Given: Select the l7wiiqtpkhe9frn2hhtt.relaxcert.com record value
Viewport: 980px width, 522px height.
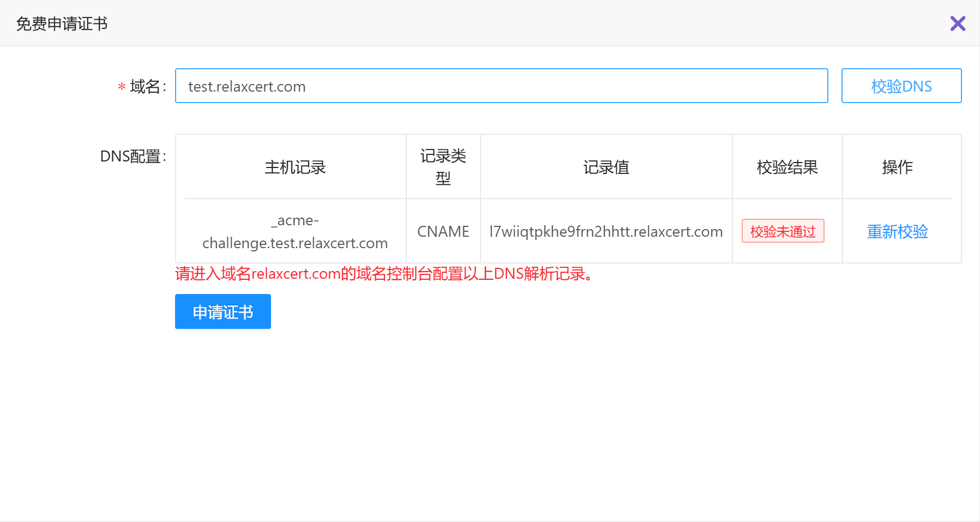Looking at the screenshot, I should click(x=606, y=231).
